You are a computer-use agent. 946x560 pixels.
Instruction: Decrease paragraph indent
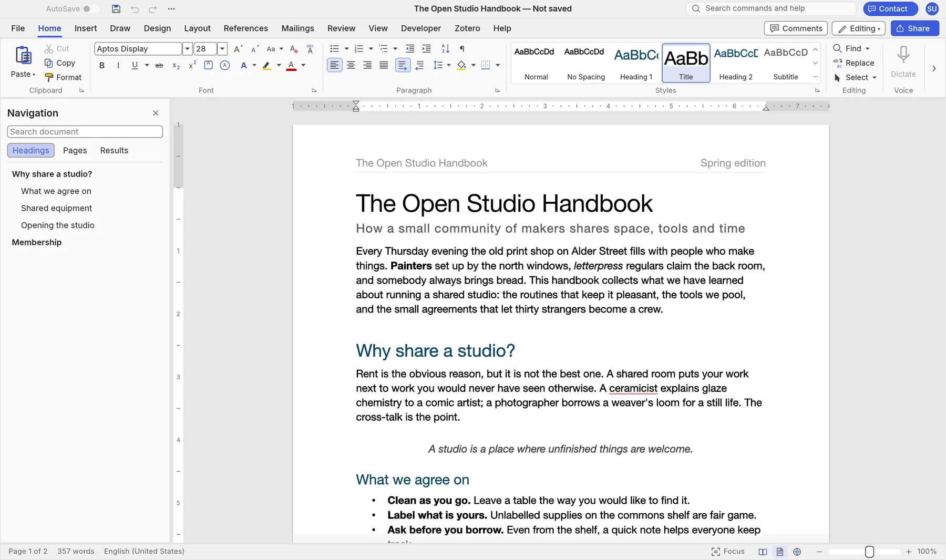coord(410,49)
